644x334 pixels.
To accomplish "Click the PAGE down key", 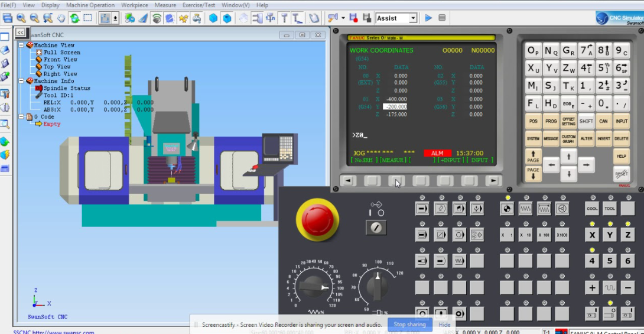I will pyautogui.click(x=533, y=173).
